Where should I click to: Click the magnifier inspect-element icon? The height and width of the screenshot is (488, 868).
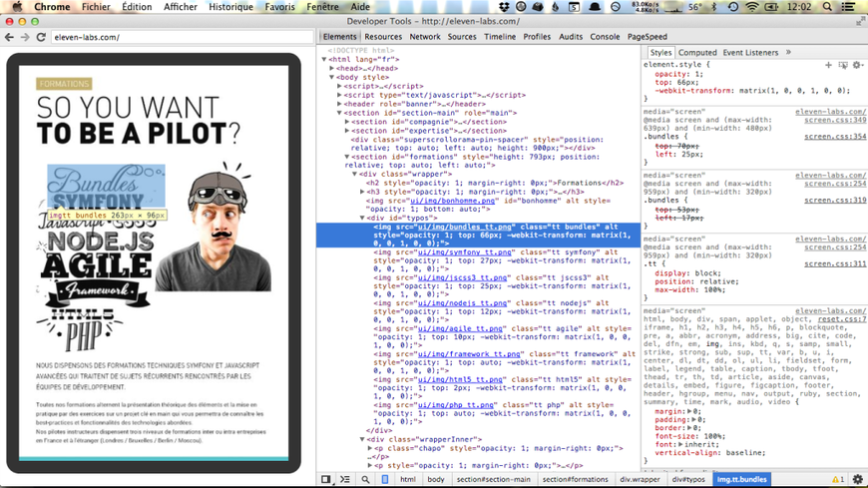[x=365, y=479]
